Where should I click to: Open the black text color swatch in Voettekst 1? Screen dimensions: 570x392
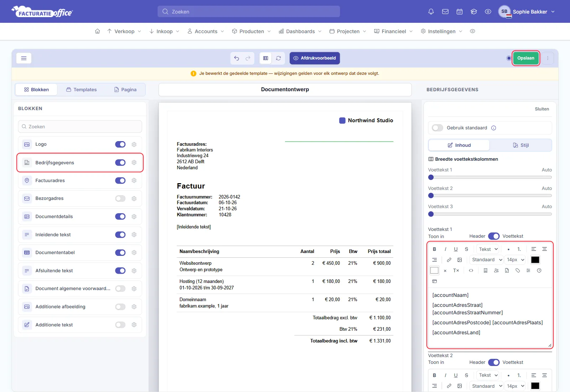pyautogui.click(x=535, y=260)
